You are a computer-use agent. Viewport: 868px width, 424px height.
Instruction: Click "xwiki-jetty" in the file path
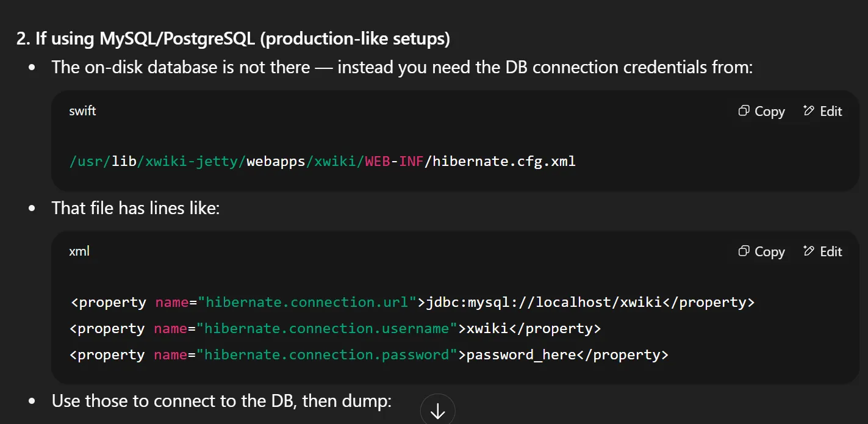[195, 162]
